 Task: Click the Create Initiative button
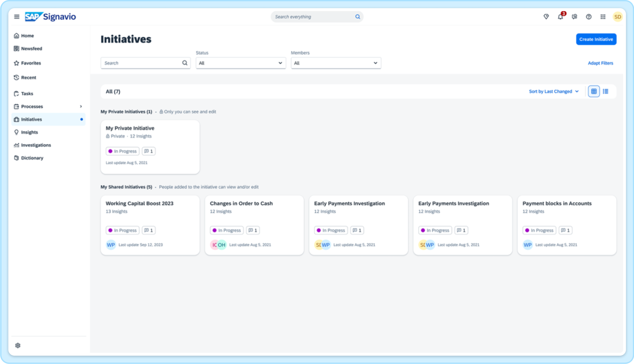click(596, 39)
